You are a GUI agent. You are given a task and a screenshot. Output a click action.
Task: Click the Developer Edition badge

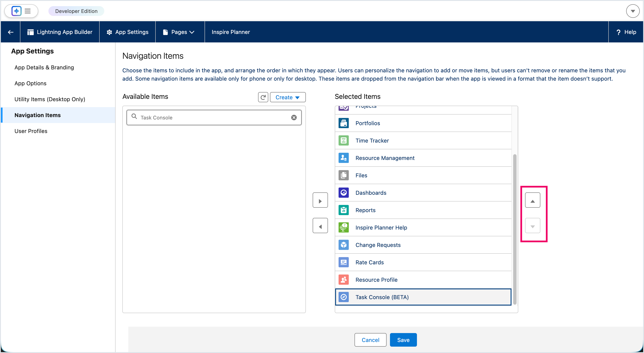pos(76,11)
